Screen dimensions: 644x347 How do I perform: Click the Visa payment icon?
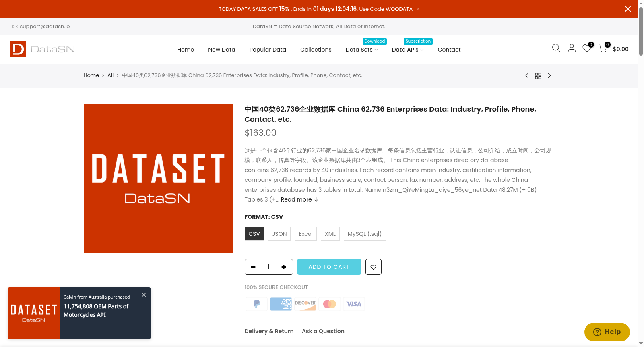pos(354,304)
